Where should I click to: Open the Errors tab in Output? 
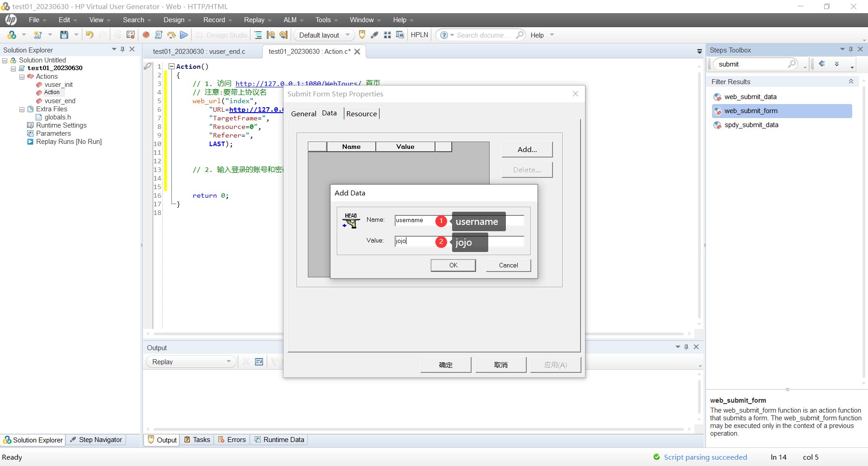[x=232, y=440]
